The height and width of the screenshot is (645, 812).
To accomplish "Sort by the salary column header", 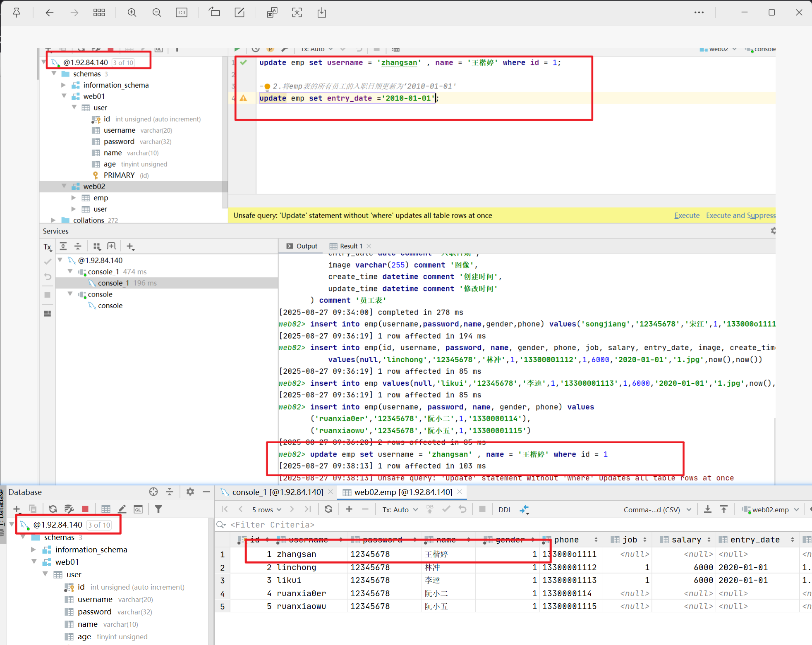I will click(x=686, y=540).
